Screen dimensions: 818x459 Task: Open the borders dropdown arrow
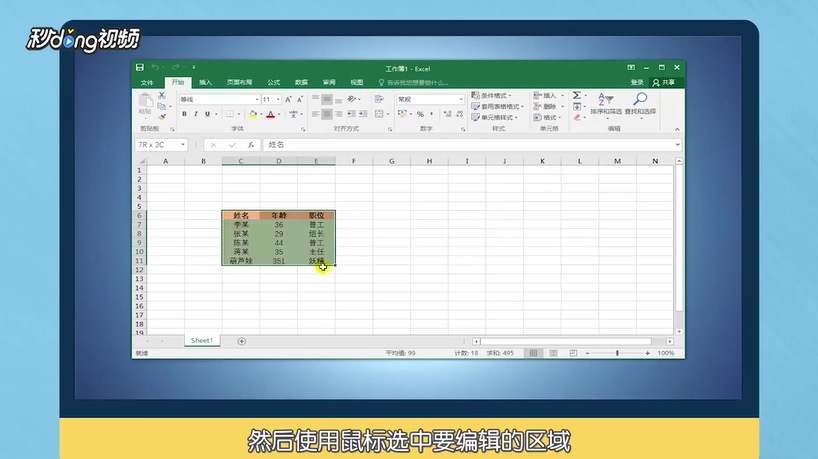point(239,114)
